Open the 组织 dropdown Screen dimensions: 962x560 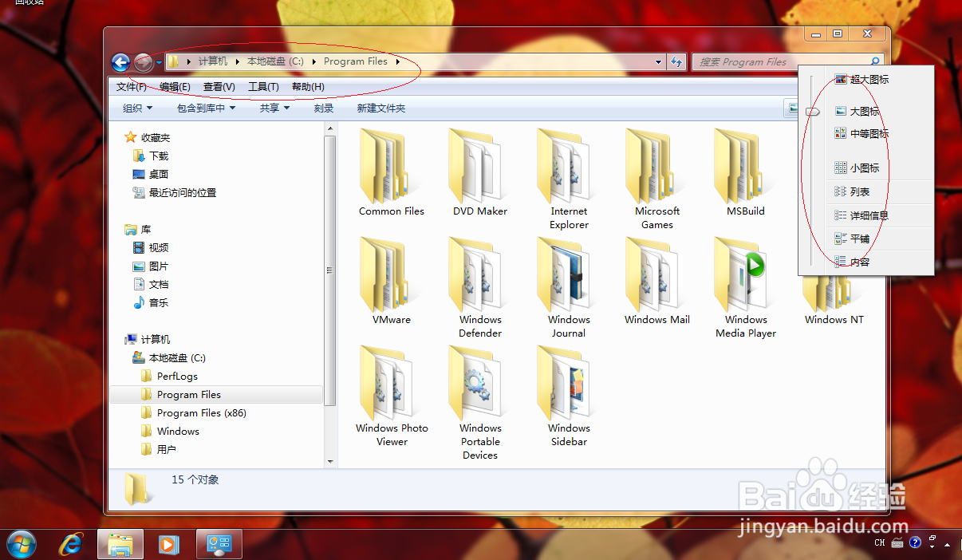[137, 108]
